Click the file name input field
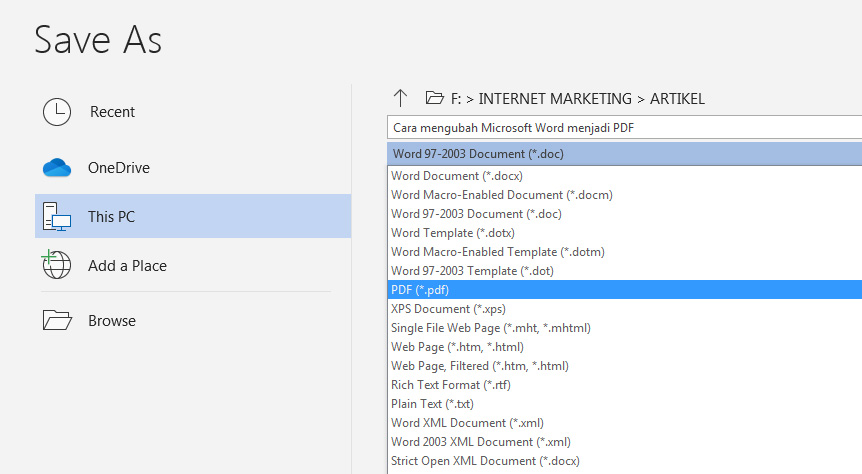862x474 pixels. (625, 128)
